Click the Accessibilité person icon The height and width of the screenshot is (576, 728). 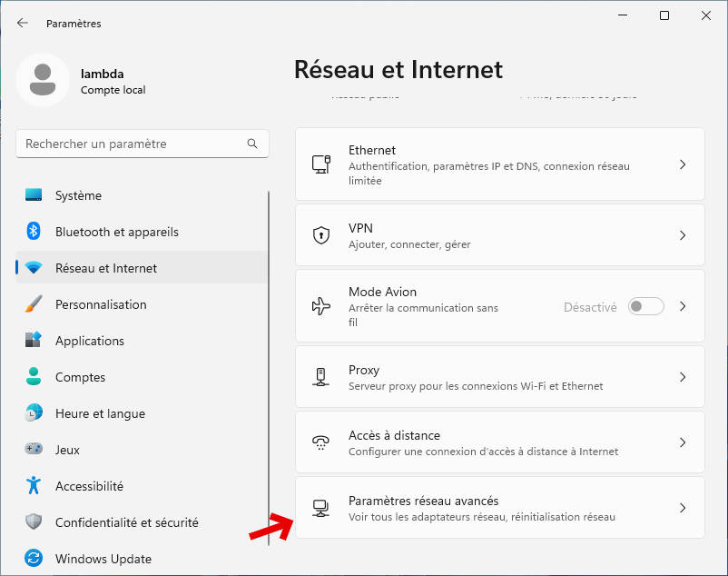[x=34, y=486]
